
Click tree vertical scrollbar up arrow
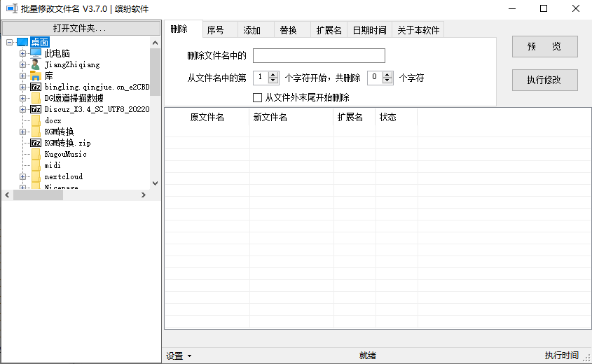pyautogui.click(x=155, y=43)
